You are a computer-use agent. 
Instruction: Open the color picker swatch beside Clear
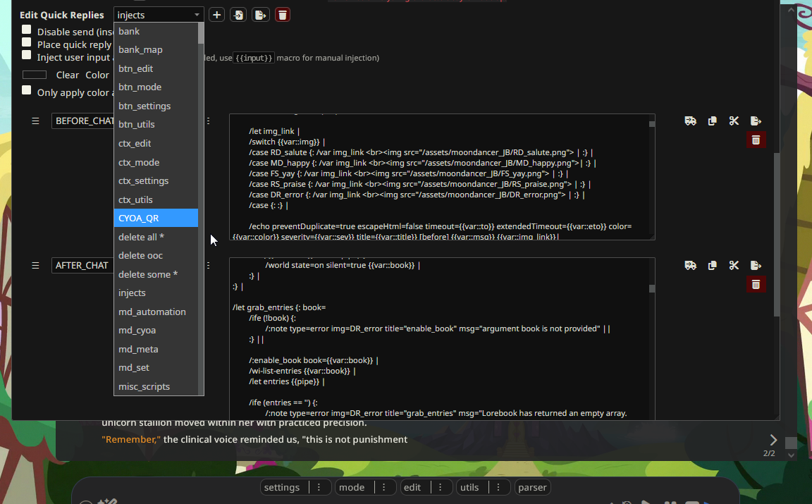coord(35,75)
